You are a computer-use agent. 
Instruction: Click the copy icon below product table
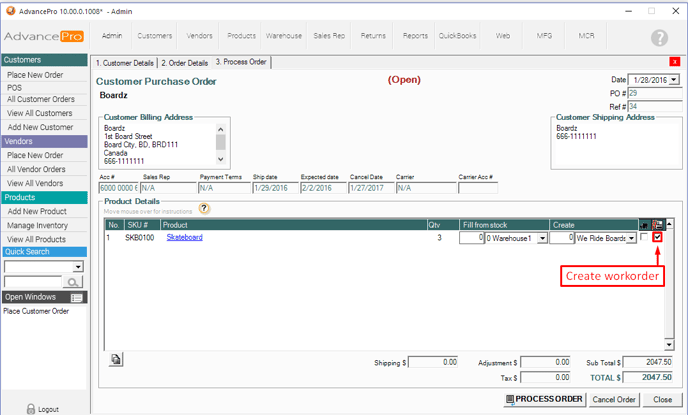tap(116, 358)
